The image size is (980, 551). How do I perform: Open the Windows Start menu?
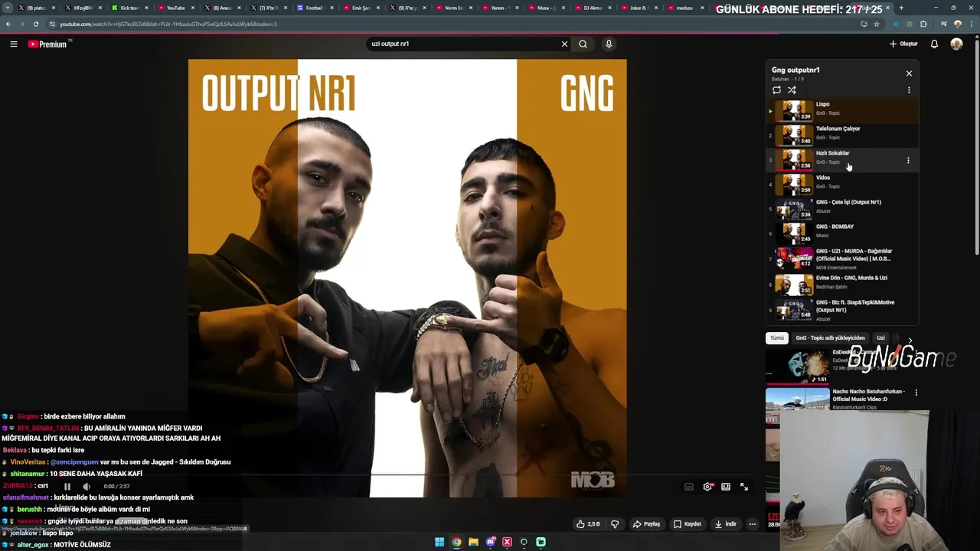click(439, 542)
